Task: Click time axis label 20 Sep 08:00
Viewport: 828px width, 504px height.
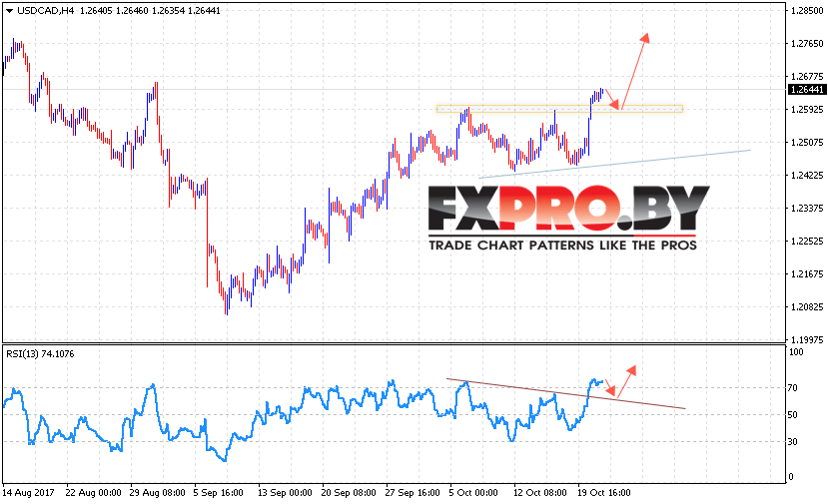Action: click(349, 493)
